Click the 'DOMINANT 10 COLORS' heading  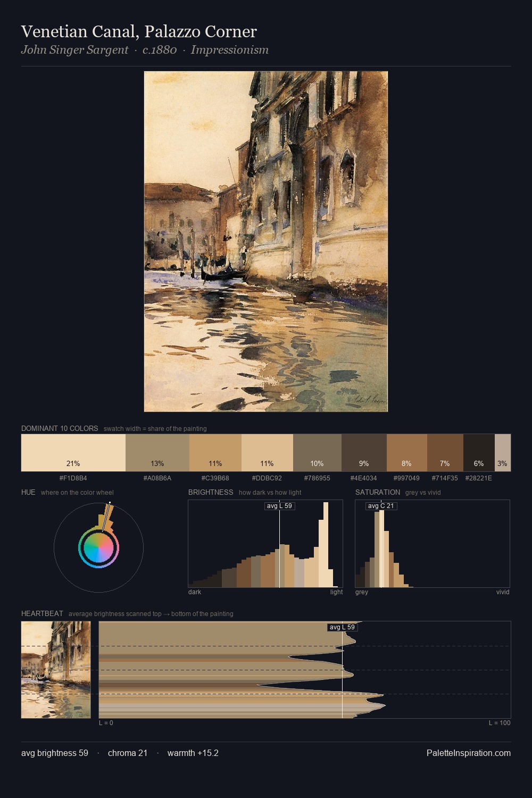[60, 428]
